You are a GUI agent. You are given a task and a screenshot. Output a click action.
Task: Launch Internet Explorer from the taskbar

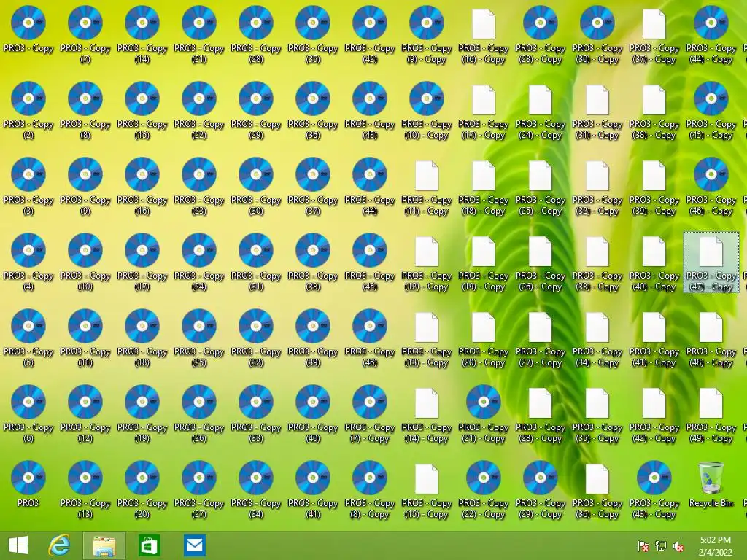59,545
